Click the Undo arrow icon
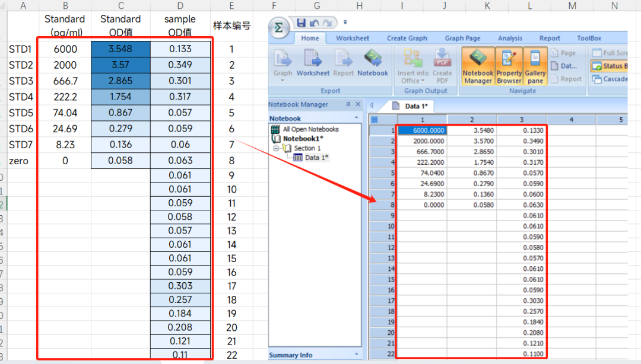This screenshot has width=641, height=364. click(314, 23)
